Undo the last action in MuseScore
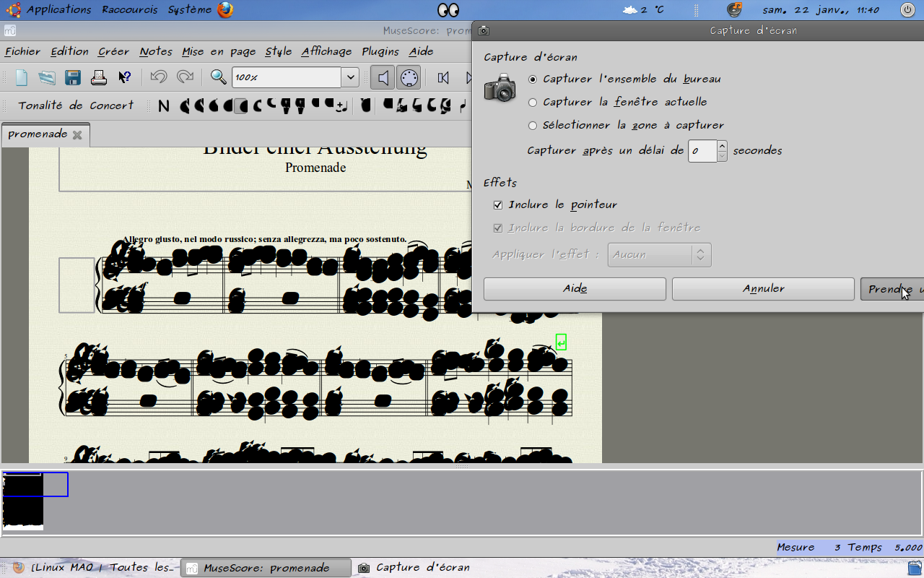Screen dimensions: 924x578 click(x=159, y=77)
